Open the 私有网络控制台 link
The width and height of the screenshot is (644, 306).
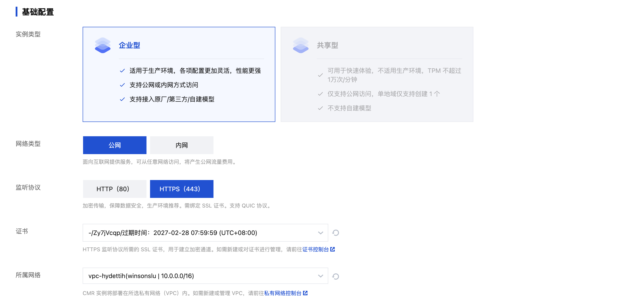click(x=283, y=293)
